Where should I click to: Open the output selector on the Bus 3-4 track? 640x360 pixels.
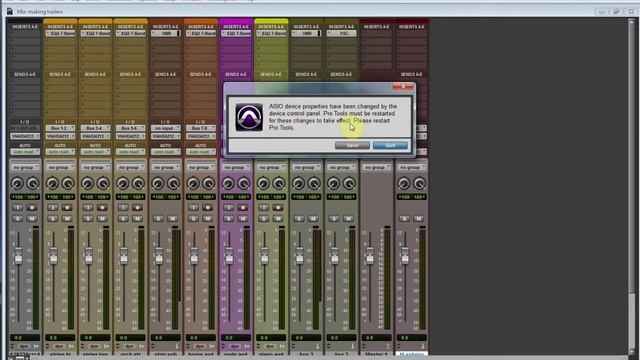(95, 136)
